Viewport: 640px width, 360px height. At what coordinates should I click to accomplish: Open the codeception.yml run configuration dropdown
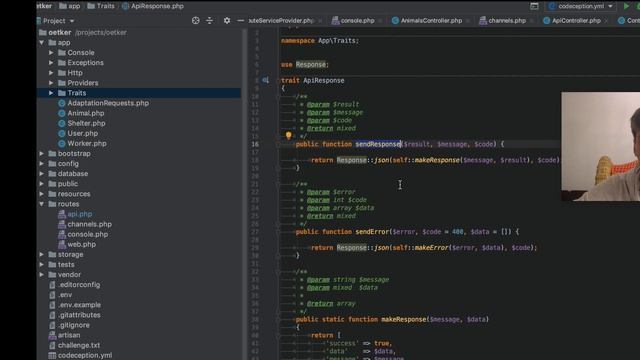pyautogui.click(x=581, y=6)
